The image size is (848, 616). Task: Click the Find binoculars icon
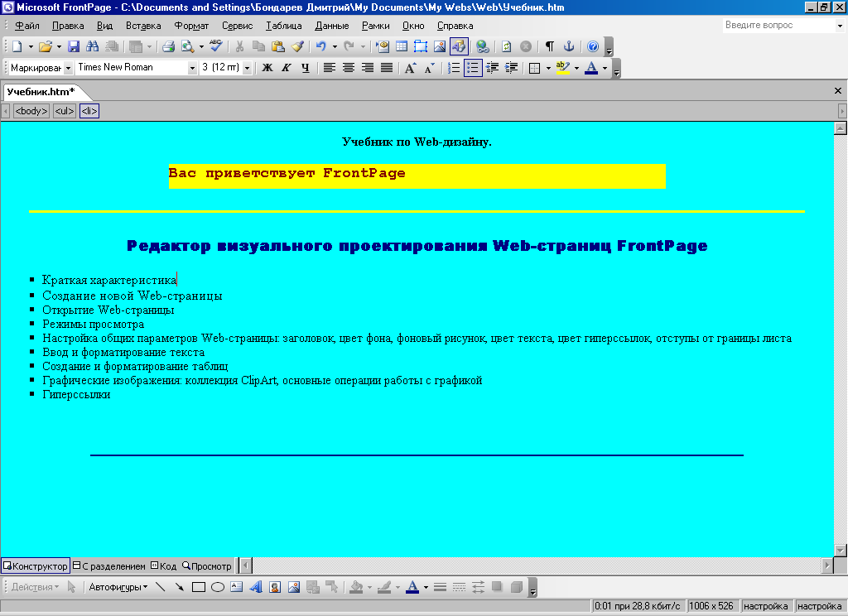93,46
